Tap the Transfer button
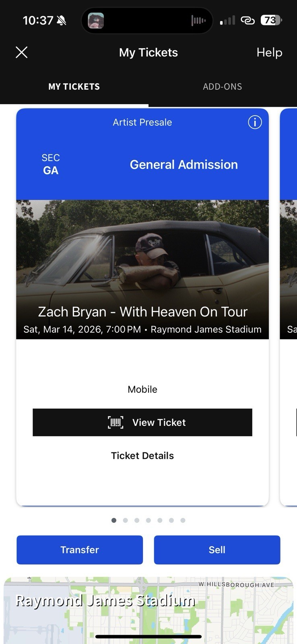Viewport: 297px width, 644px height. 79,550
